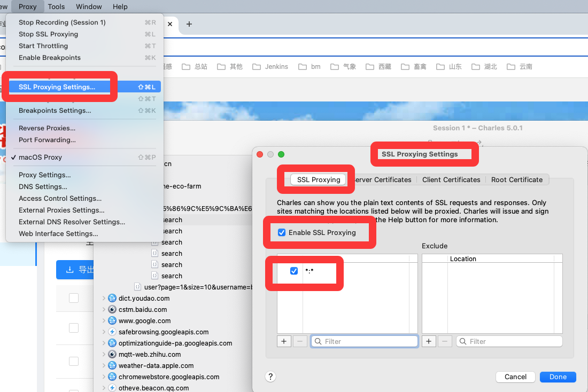Screen dimensions: 588x392
Task: Cancel the SSL Proxying Settings dialog
Action: (515, 377)
